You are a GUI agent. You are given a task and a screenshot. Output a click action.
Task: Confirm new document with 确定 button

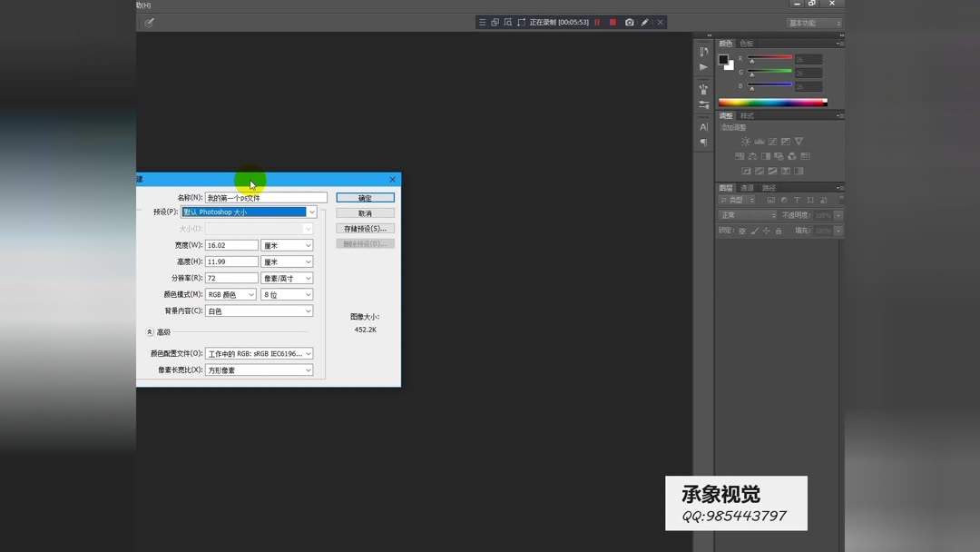coord(365,197)
